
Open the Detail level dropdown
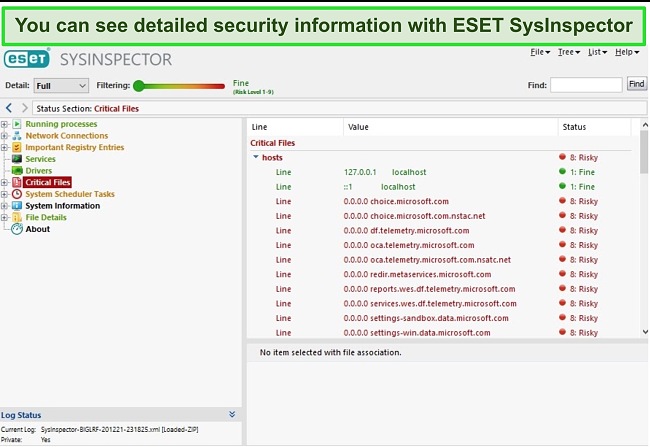click(x=61, y=85)
